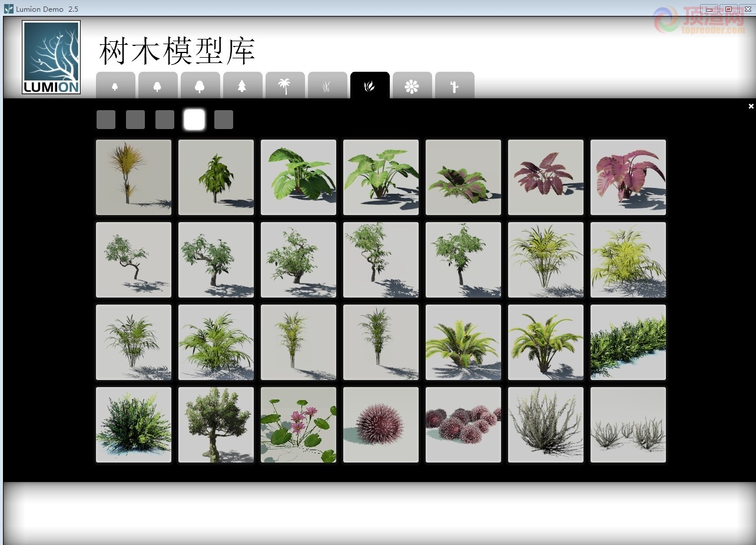Viewport: 756px width, 545px height.
Task: Open the cactus category tab
Action: (x=455, y=85)
